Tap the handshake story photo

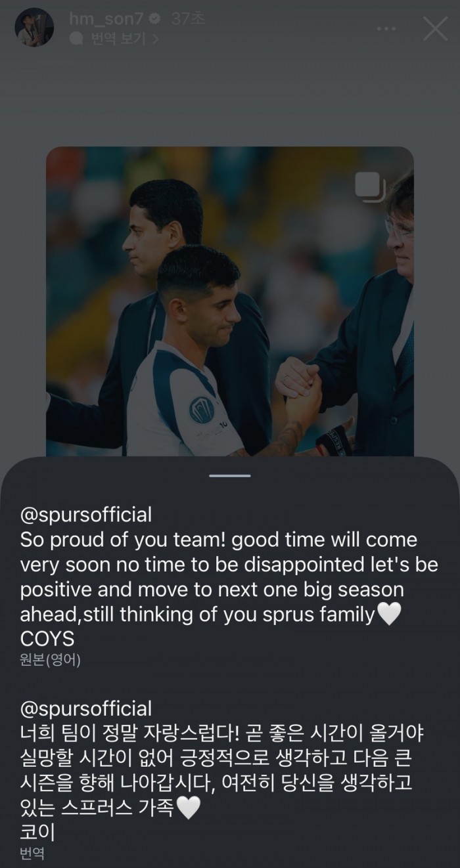(x=230, y=302)
